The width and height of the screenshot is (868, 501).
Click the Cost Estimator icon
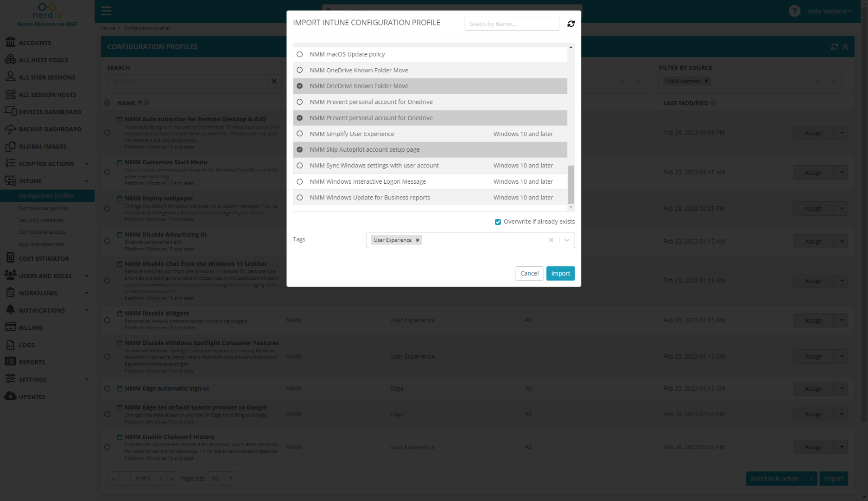tap(10, 258)
